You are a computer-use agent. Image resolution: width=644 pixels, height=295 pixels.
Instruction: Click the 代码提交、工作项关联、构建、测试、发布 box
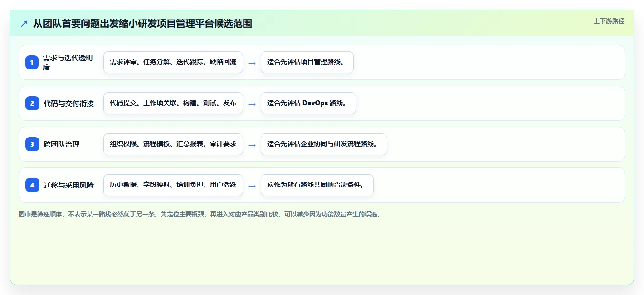click(x=173, y=103)
